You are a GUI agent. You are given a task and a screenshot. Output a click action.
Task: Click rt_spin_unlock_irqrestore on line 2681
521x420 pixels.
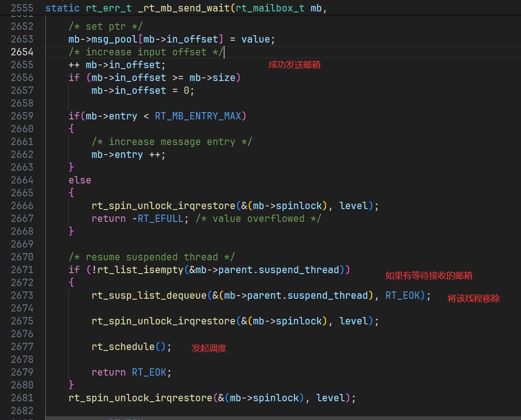point(140,398)
